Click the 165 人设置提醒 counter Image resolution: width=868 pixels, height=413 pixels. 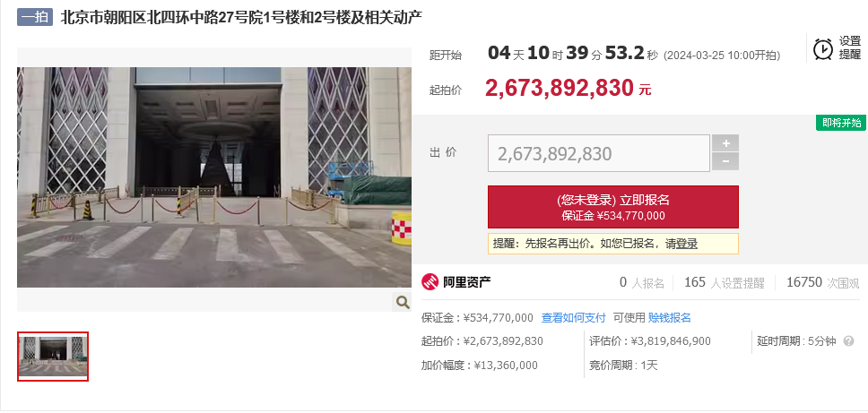click(x=724, y=282)
